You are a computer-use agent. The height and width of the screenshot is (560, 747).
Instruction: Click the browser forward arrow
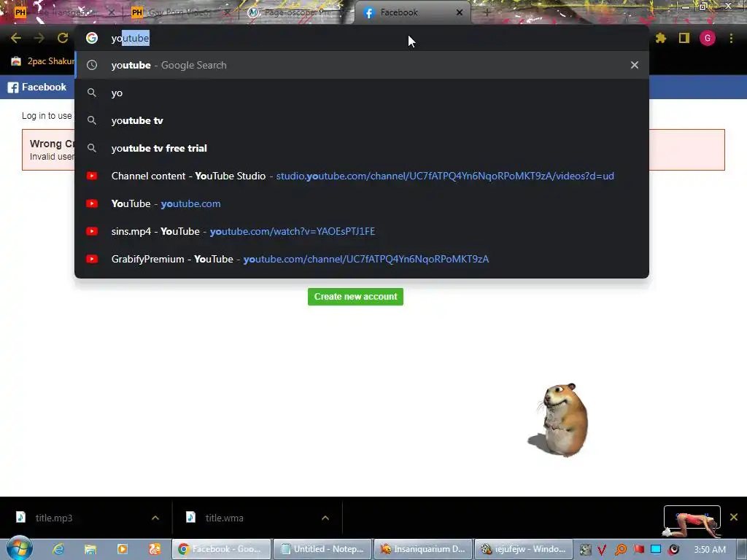[39, 38]
